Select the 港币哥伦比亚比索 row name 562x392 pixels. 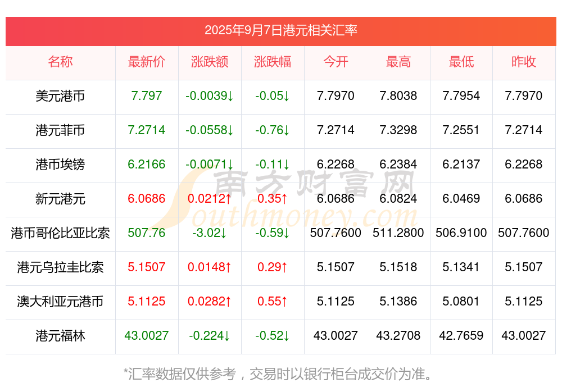(x=60, y=233)
